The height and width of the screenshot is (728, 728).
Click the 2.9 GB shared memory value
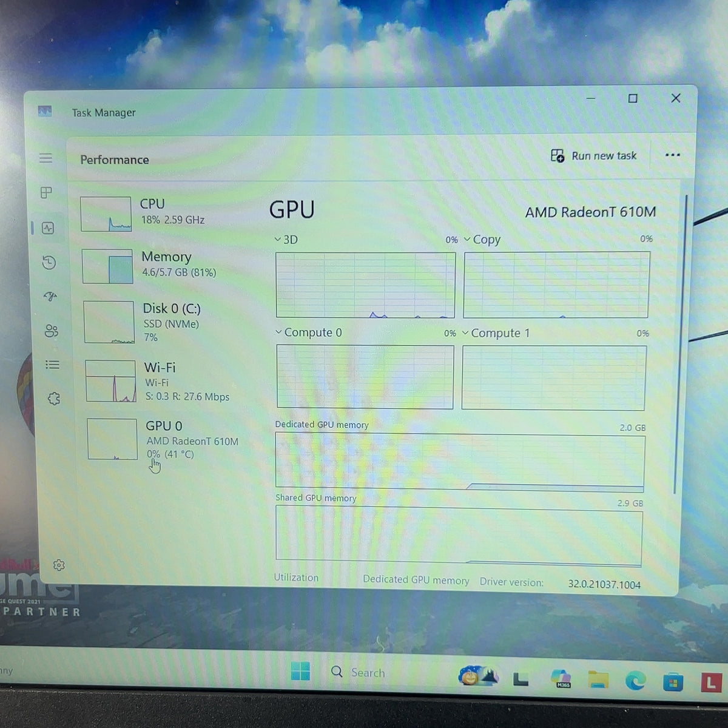(630, 503)
